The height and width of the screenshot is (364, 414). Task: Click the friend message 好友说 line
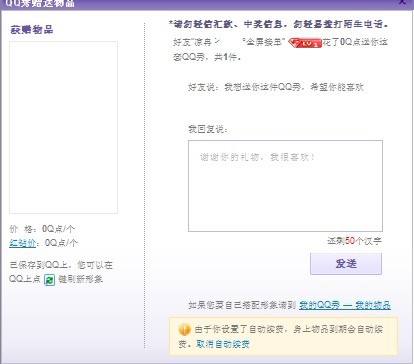click(276, 87)
